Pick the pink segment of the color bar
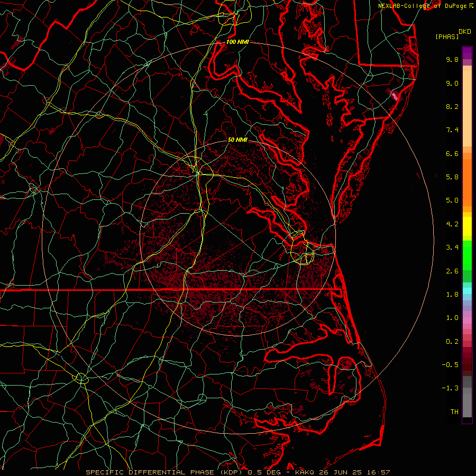The width and height of the screenshot is (476, 476). pos(467,321)
